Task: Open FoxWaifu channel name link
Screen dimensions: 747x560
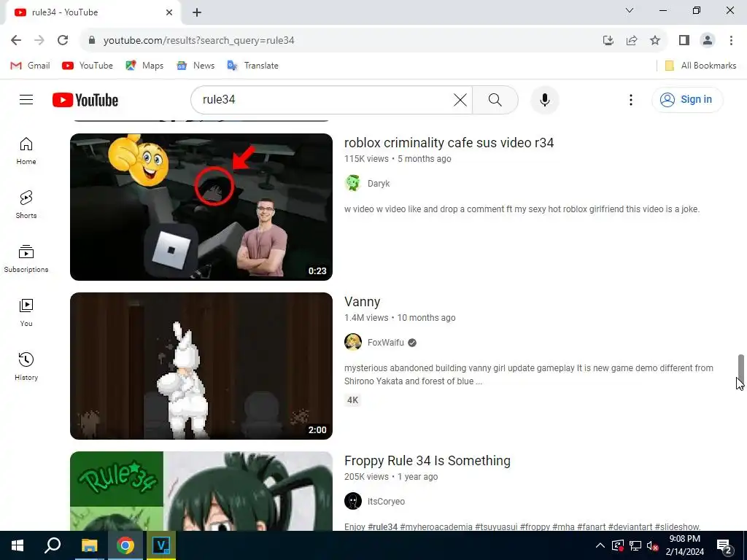Action: 385,343
